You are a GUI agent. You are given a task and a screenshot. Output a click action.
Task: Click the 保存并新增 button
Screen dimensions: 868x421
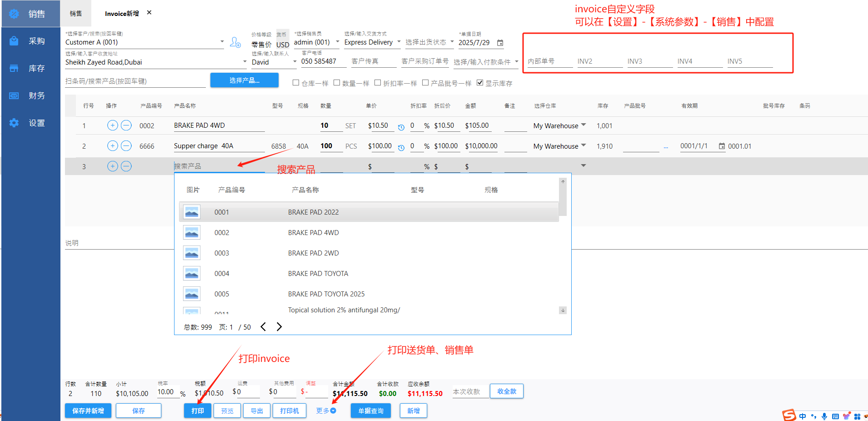[88, 411]
